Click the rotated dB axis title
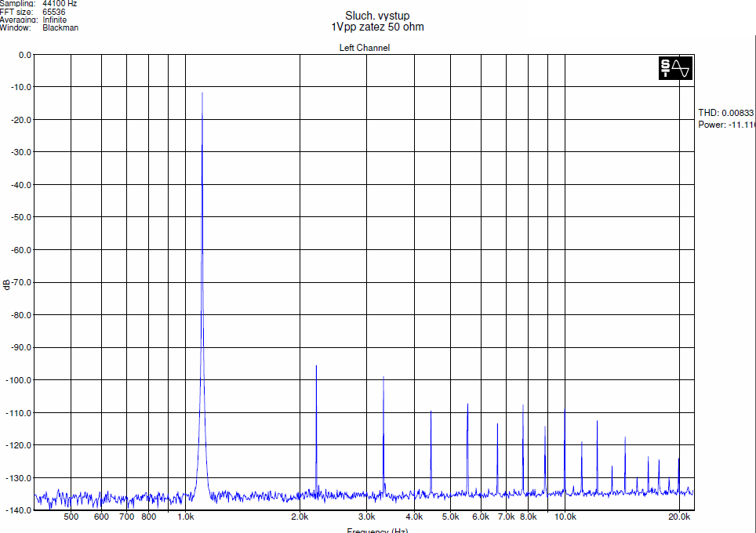 point(6,285)
